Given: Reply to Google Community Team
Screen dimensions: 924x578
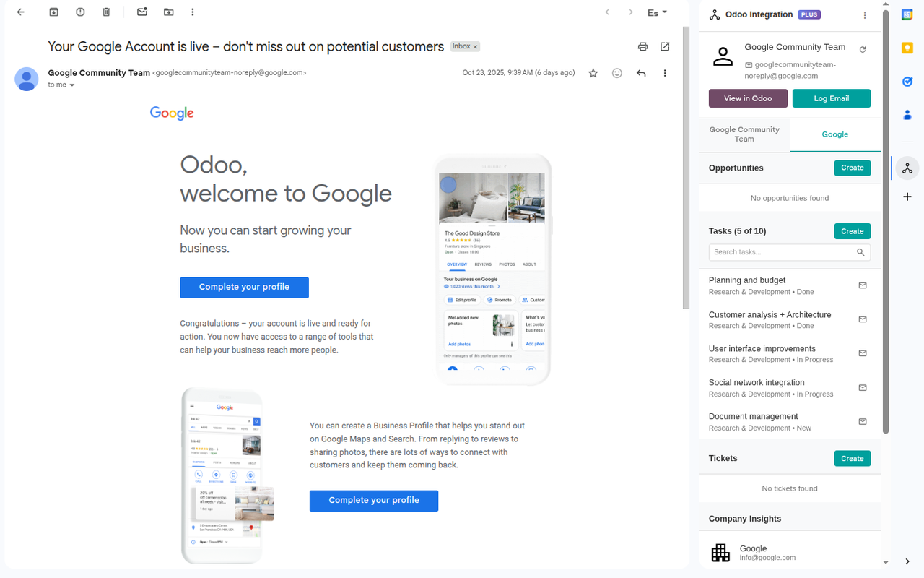Looking at the screenshot, I should 640,73.
